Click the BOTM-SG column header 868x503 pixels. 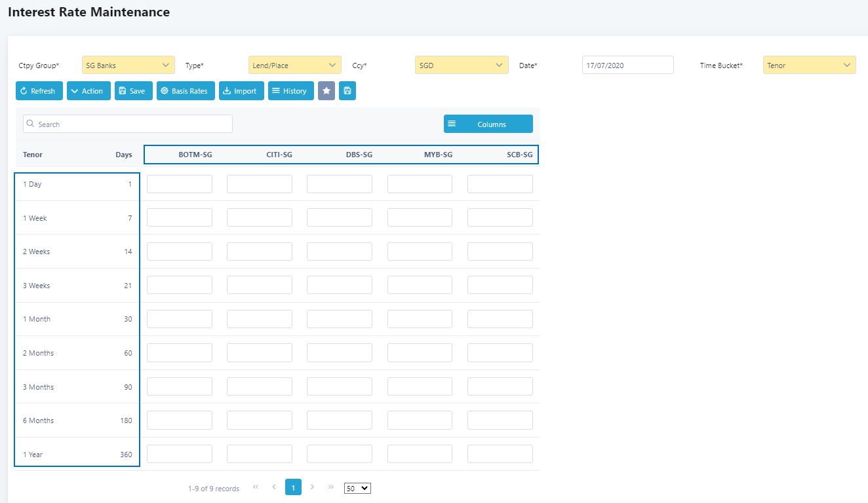195,155
